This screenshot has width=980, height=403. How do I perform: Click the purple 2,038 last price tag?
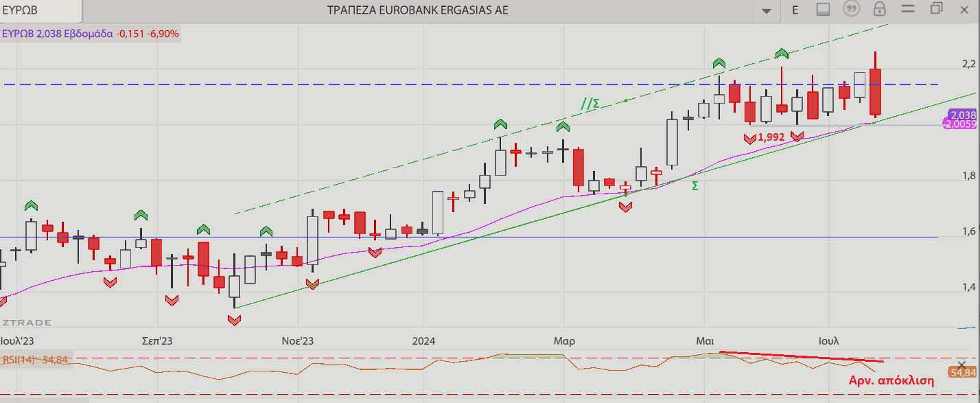(x=961, y=115)
